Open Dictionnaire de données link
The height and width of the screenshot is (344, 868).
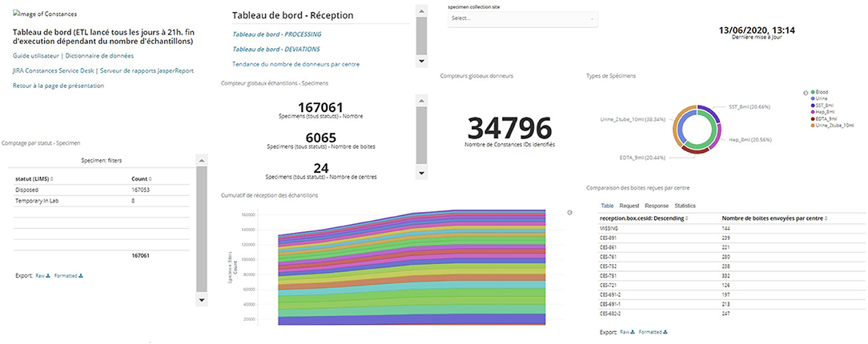[x=99, y=56]
